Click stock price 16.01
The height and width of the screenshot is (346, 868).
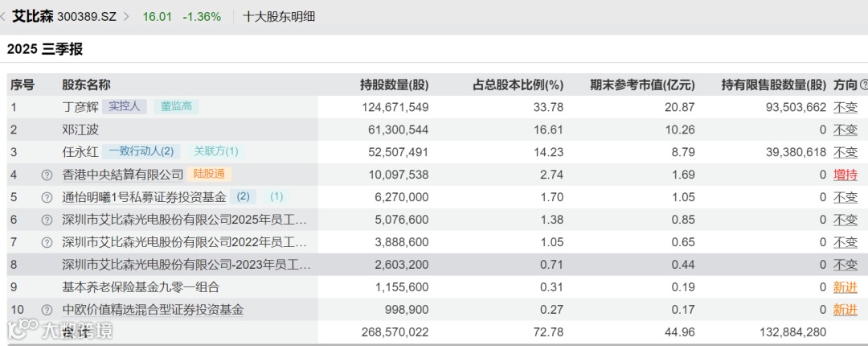point(158,17)
